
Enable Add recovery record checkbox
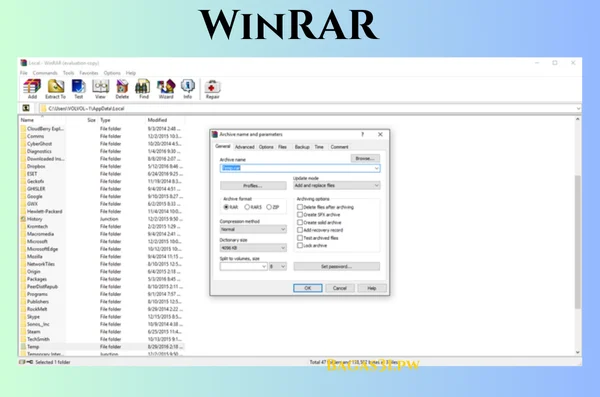[x=300, y=230]
